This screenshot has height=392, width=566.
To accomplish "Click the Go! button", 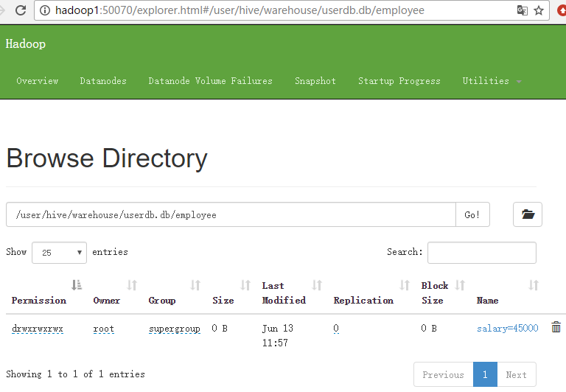I will (472, 214).
